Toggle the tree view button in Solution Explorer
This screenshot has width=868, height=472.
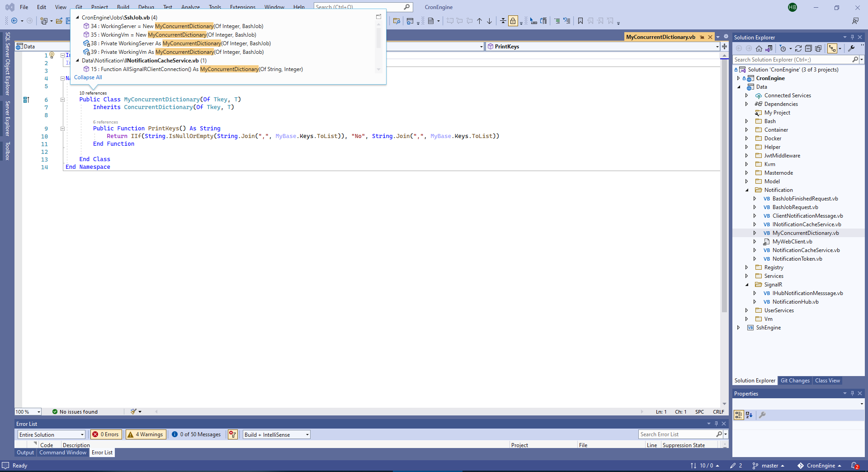click(x=832, y=48)
